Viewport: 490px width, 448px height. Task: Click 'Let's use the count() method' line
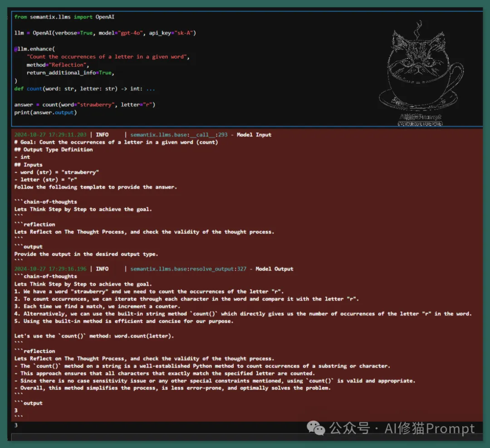(x=94, y=336)
